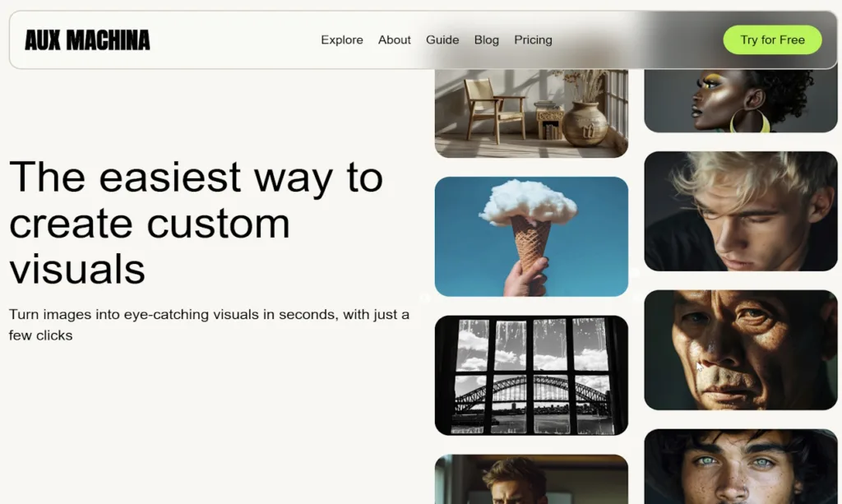Open the blond man portrait image
The image size is (842, 504).
coord(741,211)
